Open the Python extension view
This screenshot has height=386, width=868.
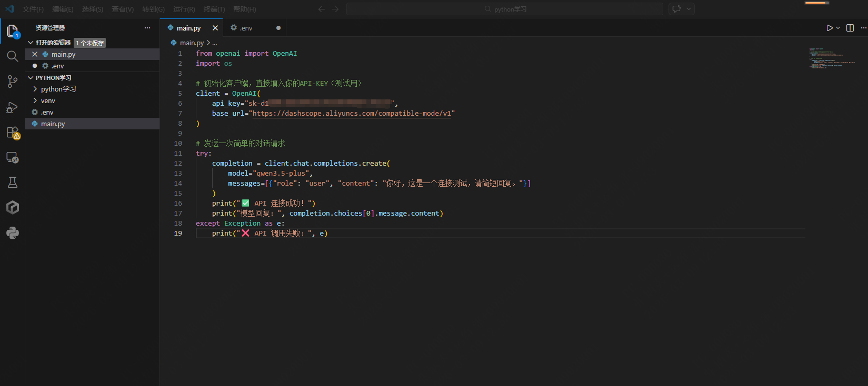13,233
